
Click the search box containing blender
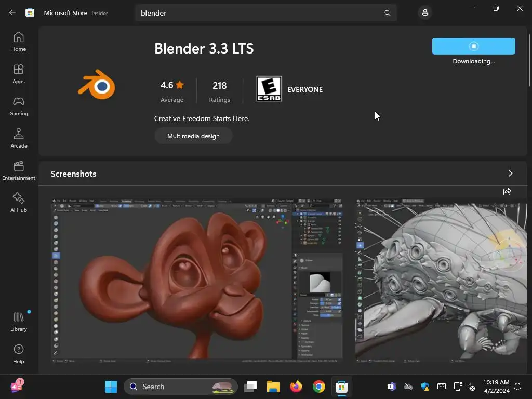point(266,13)
